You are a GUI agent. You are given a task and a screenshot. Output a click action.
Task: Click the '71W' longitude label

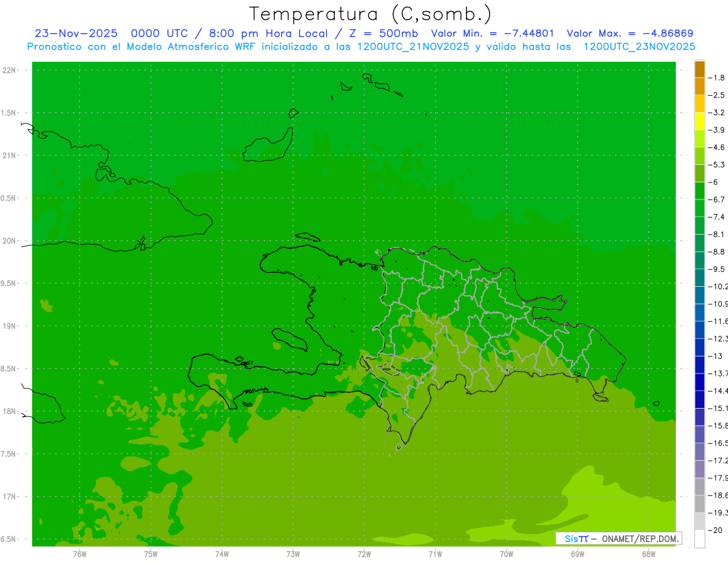[435, 554]
